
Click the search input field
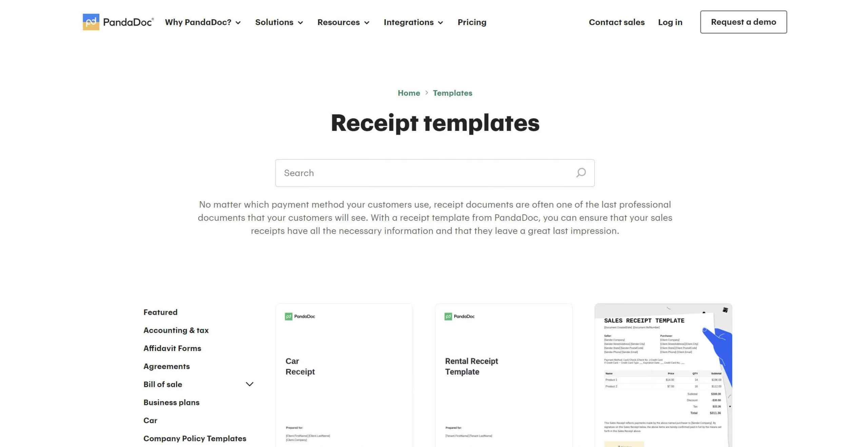(x=435, y=173)
